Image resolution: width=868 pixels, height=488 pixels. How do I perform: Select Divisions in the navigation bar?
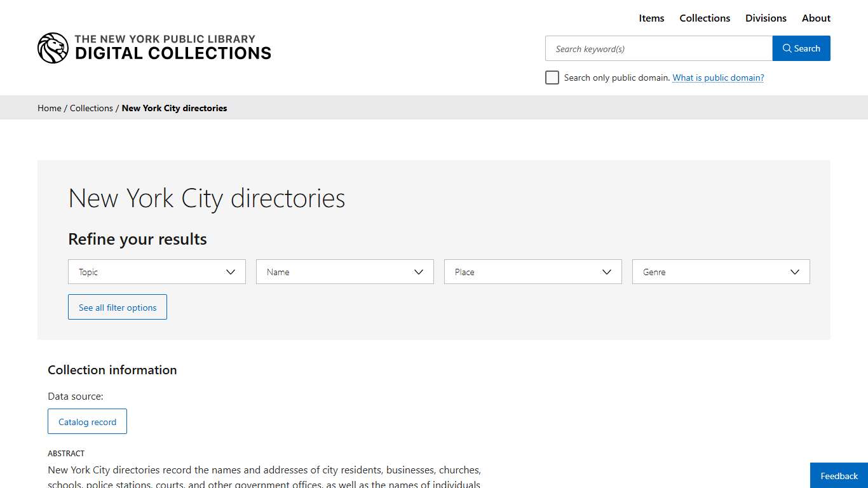click(766, 18)
